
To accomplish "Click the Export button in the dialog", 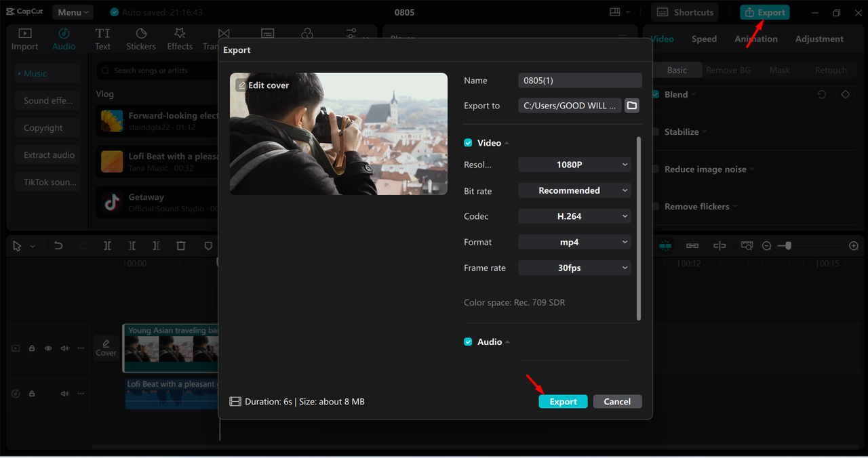I will tap(563, 402).
